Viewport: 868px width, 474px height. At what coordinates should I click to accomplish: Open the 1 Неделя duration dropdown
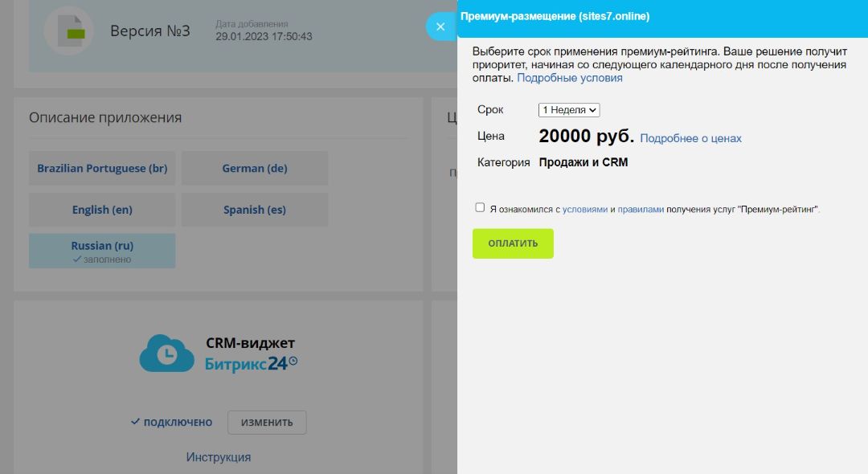(x=568, y=109)
